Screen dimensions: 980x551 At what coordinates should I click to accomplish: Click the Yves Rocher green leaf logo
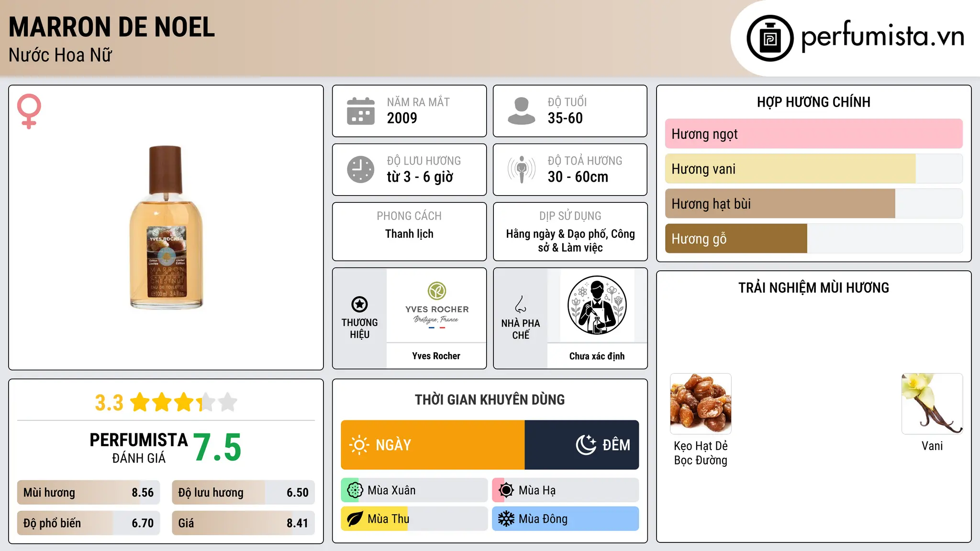tap(437, 291)
